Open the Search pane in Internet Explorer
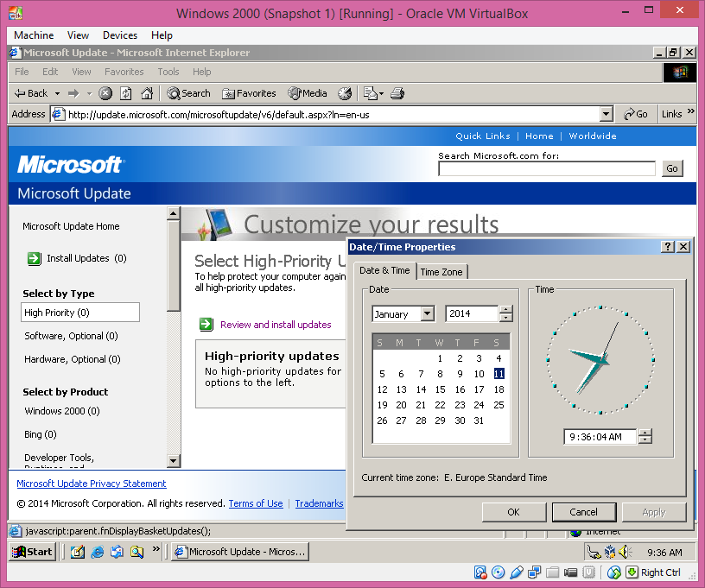The width and height of the screenshot is (705, 588). point(188,93)
